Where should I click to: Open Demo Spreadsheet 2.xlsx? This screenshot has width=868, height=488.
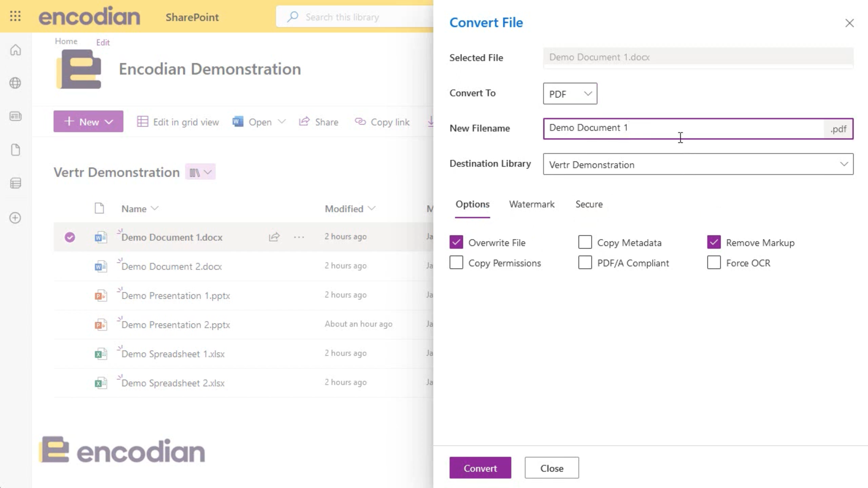173,383
